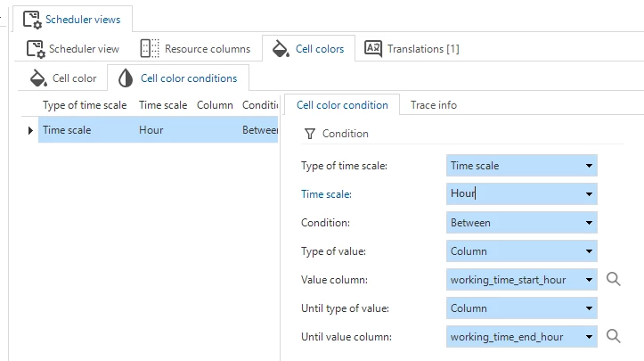644x361 pixels.
Task: Search lookup for Until value column
Action: 613,337
